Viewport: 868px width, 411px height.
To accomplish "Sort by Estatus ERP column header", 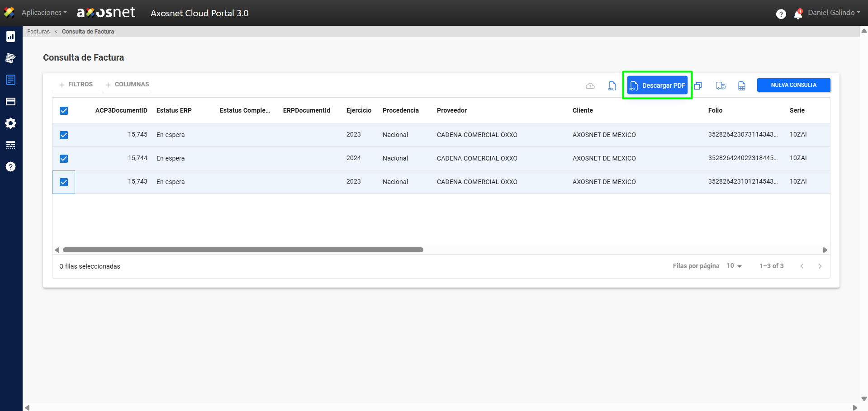I will (x=174, y=110).
